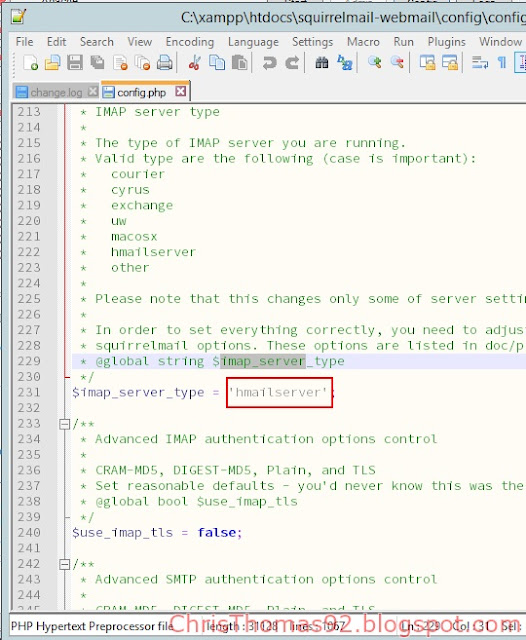Viewport: 526px width, 640px height.
Task: Toggle synchronize vertical scrolling icon
Action: pos(427,63)
